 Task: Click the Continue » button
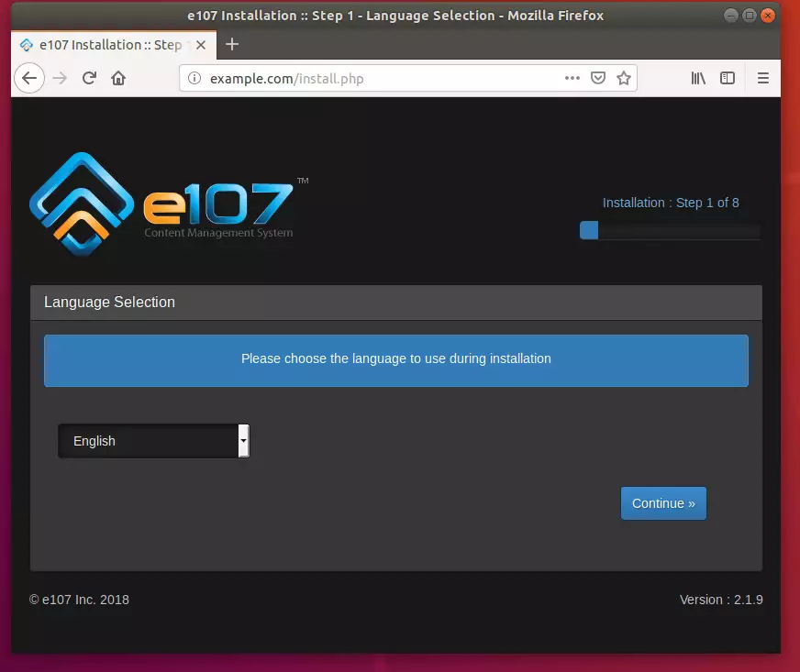pyautogui.click(x=663, y=503)
